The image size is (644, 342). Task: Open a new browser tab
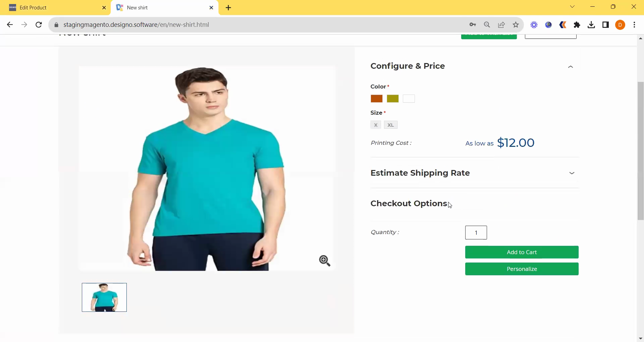[228, 8]
